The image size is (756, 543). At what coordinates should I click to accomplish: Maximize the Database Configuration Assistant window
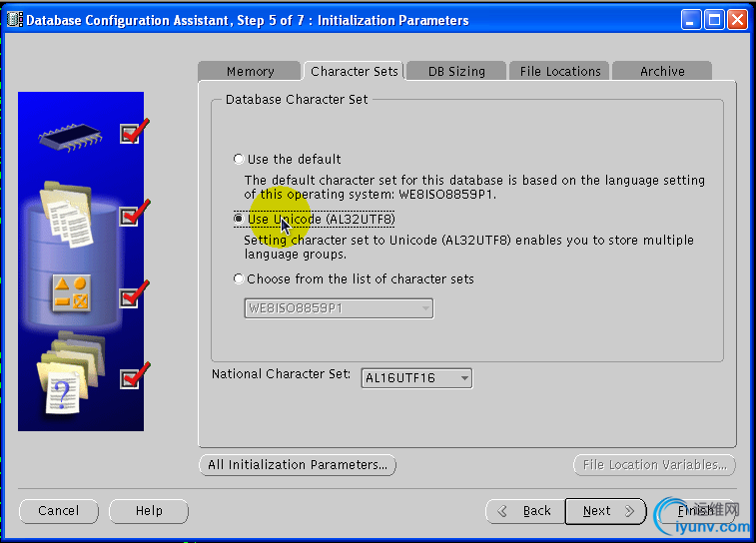pyautogui.click(x=714, y=20)
